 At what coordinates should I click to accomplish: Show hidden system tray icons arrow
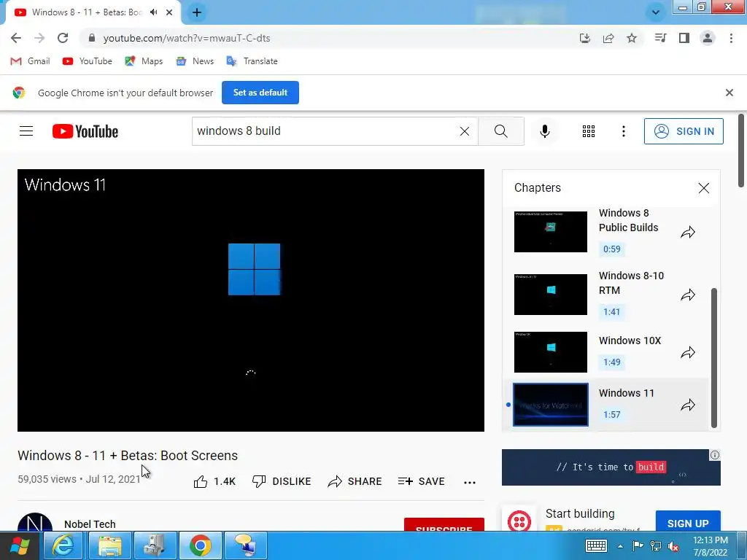click(620, 546)
